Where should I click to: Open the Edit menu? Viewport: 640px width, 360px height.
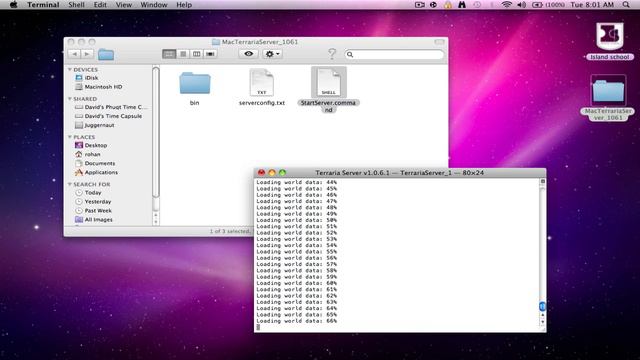pyautogui.click(x=100, y=5)
